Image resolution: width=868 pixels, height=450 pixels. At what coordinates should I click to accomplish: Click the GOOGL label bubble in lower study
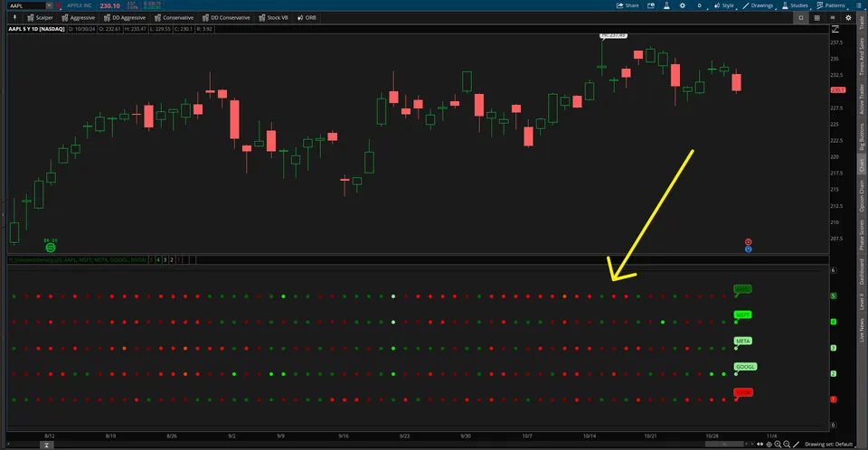pyautogui.click(x=745, y=367)
